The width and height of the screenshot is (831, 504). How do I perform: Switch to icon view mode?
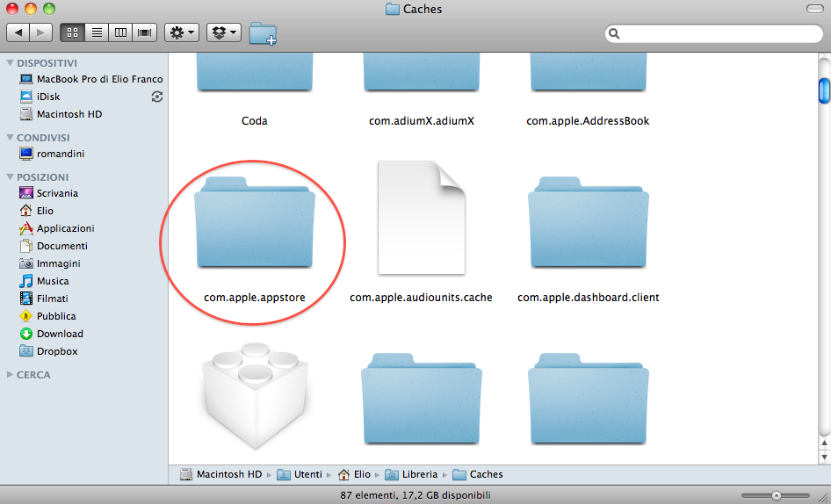pyautogui.click(x=72, y=32)
